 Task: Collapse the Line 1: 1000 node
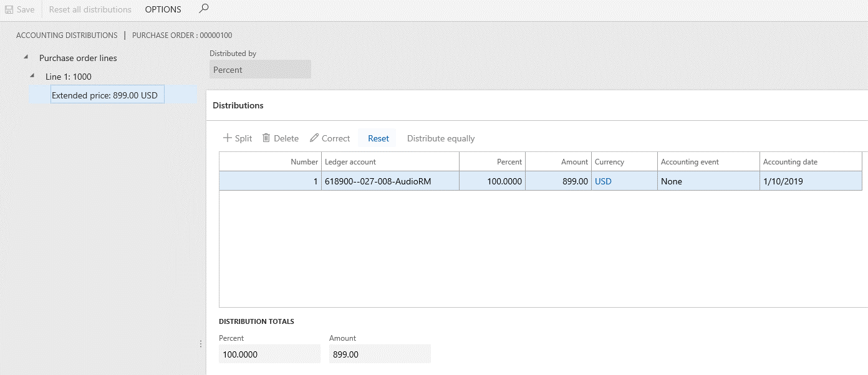tap(32, 75)
